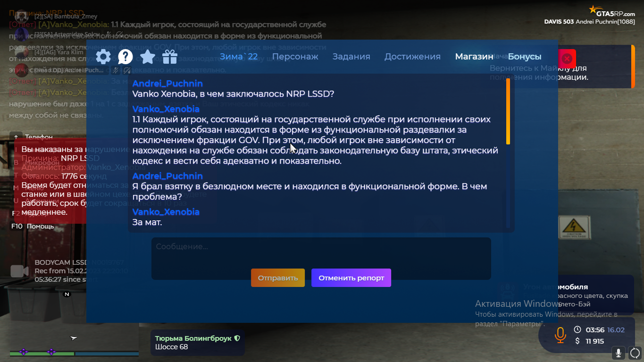Click the 'Активация Windows' watermark title
Viewport: 644px width, 362px height.
point(518,303)
